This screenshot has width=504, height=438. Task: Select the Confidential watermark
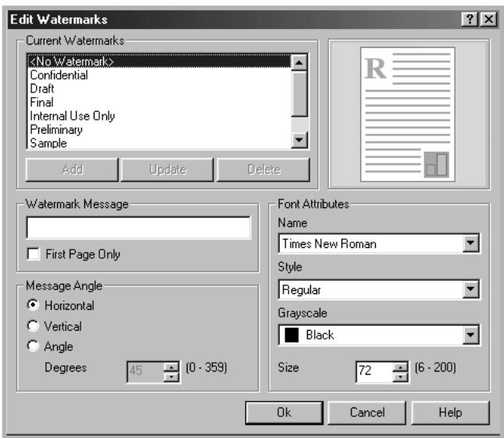point(159,75)
